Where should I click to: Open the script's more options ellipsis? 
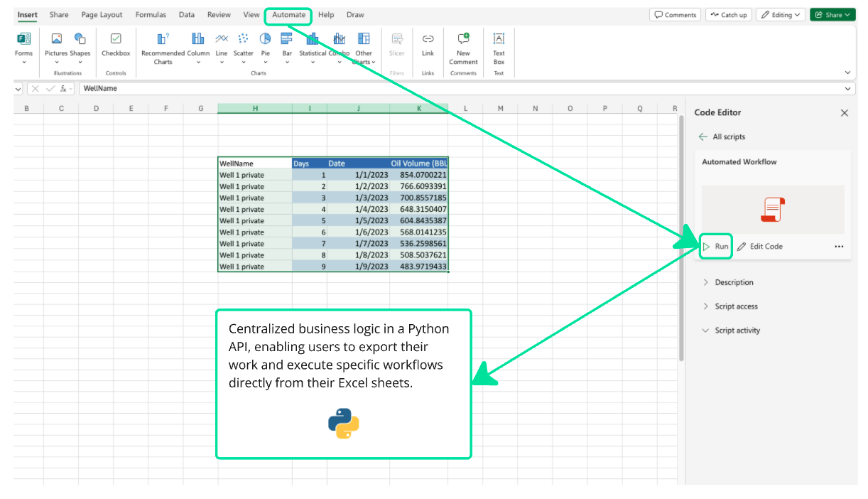click(839, 247)
